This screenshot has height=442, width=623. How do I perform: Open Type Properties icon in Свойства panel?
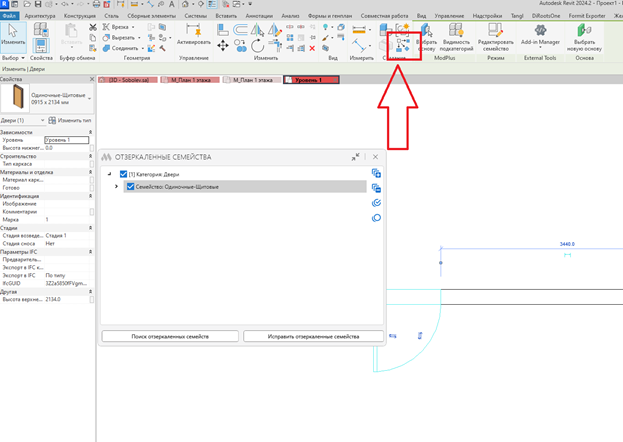[41, 29]
